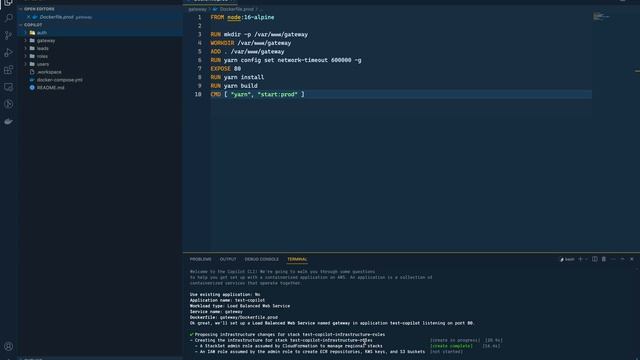Click the 'RUN mkdir -p /var/www/gateway' line
Image resolution: width=640 pixels, height=360 pixels.
(x=259, y=35)
